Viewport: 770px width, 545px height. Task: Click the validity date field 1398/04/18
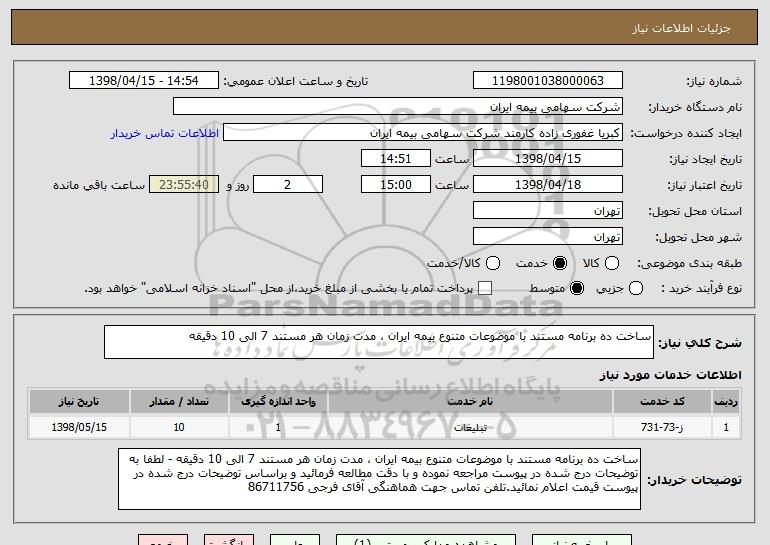pos(548,185)
